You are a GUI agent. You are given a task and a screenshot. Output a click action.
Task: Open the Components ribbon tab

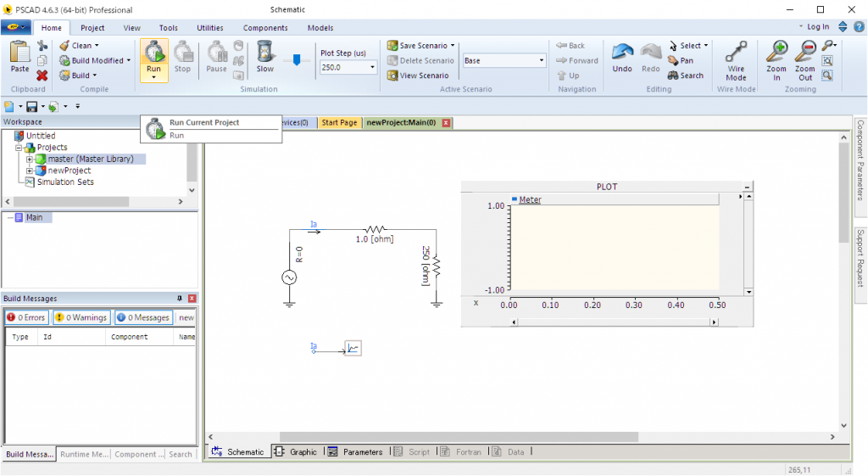265,28
